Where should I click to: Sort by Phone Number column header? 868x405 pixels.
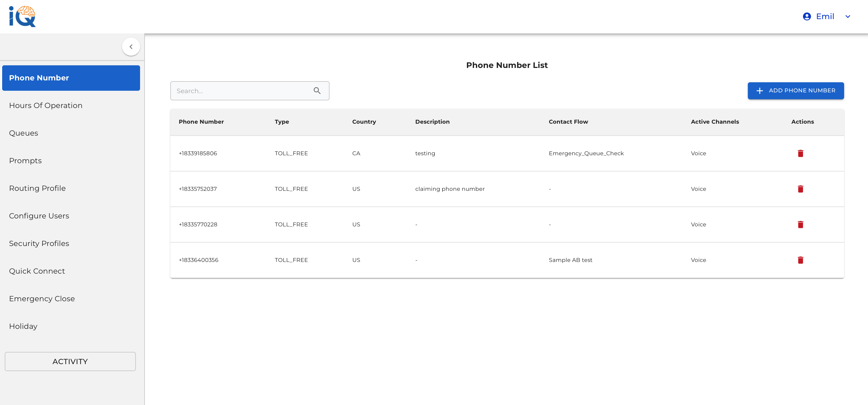201,122
